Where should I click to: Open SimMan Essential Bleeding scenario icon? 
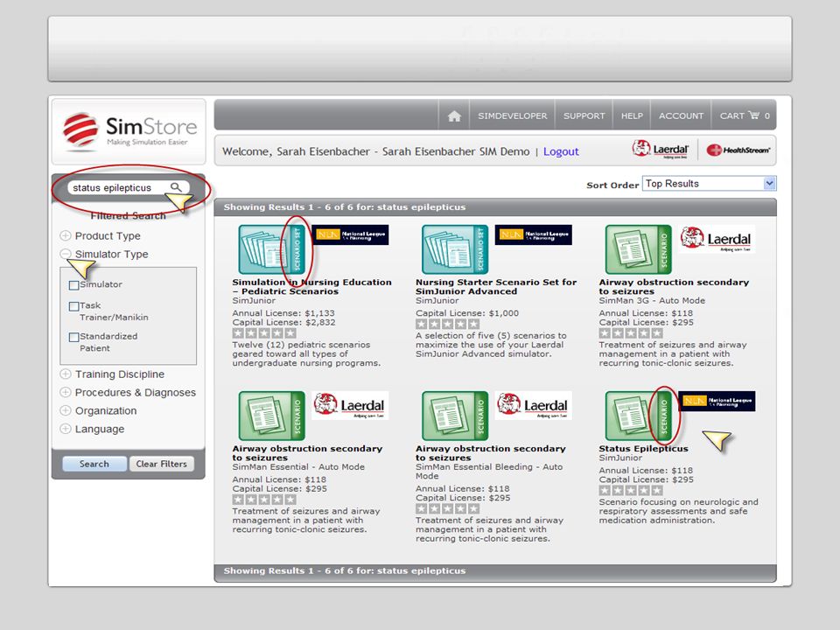coord(455,416)
